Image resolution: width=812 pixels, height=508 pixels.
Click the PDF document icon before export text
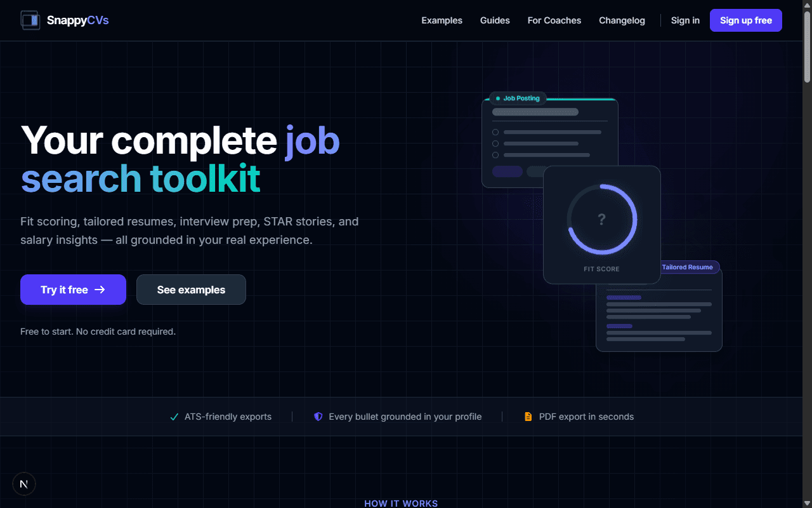click(x=528, y=417)
